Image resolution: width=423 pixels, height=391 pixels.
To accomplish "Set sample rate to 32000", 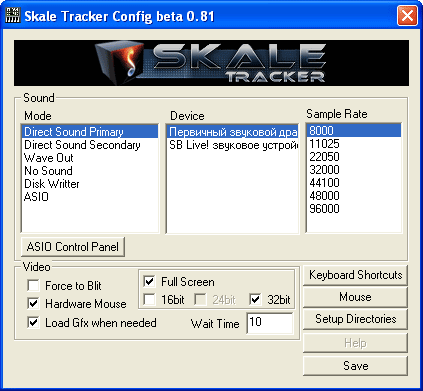I will pyautogui.click(x=354, y=170).
